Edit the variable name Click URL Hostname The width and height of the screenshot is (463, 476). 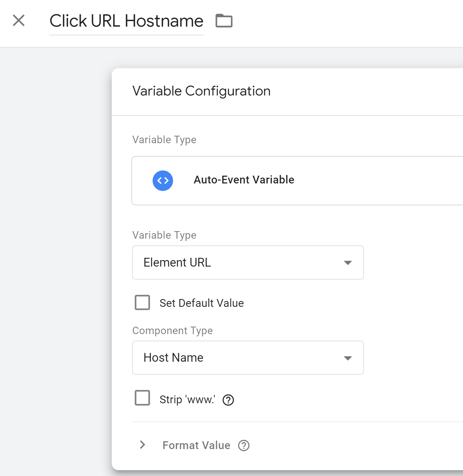[126, 21]
